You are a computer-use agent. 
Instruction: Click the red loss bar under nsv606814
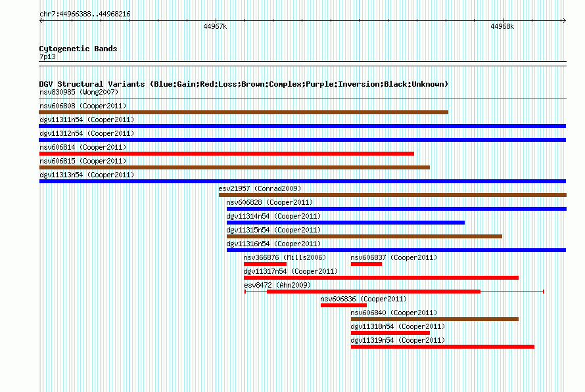(x=227, y=154)
